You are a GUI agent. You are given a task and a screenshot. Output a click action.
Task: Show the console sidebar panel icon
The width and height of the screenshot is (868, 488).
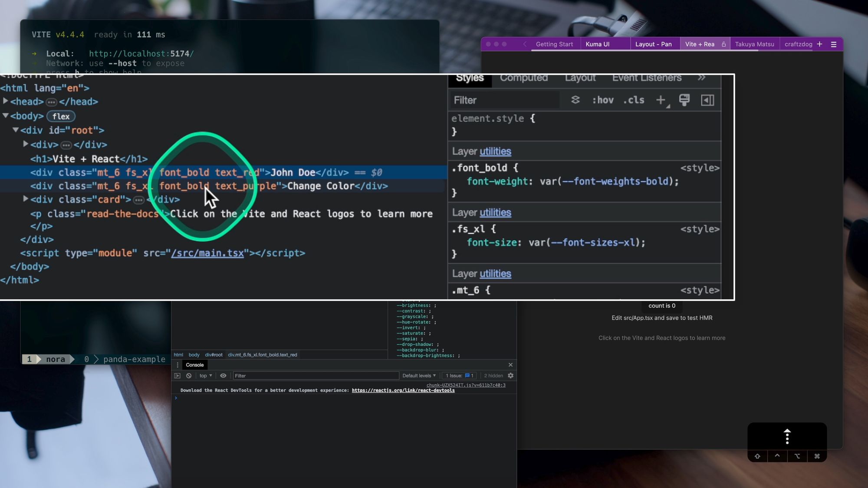(x=177, y=376)
